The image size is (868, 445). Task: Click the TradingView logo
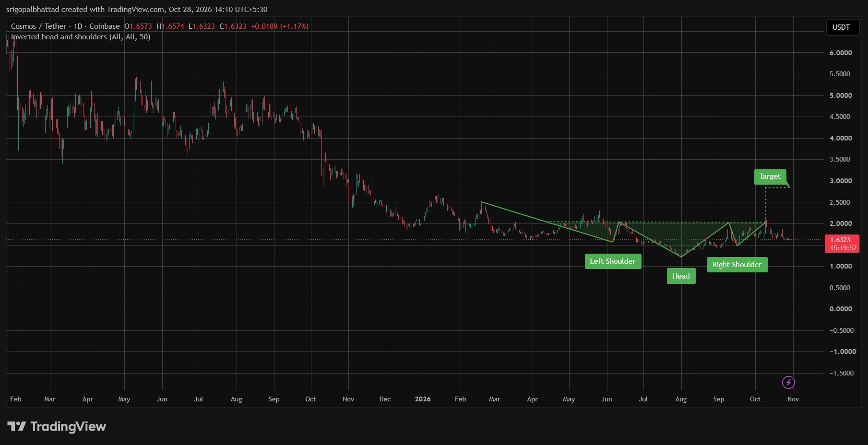coord(57,426)
